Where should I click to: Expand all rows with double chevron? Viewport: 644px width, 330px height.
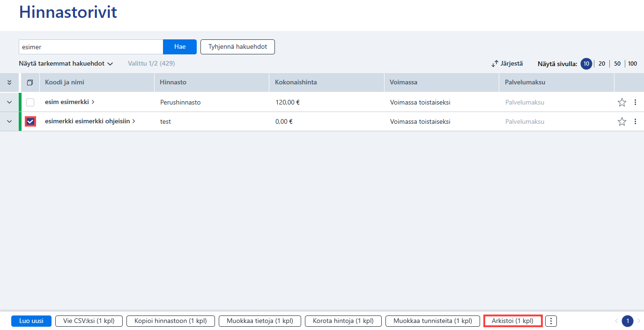pyautogui.click(x=9, y=82)
